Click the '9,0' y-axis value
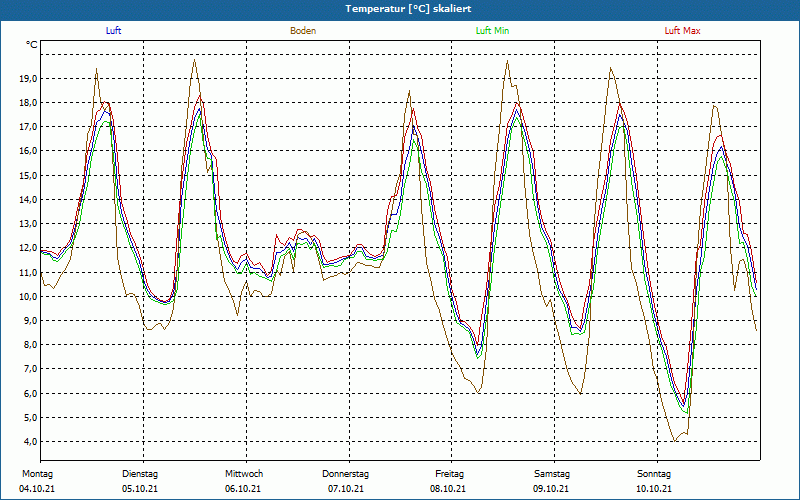The height and width of the screenshot is (500, 800). tap(30, 320)
